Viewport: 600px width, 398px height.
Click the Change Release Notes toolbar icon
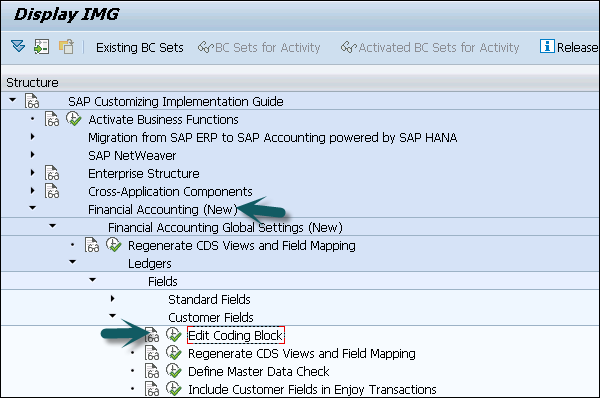[66, 47]
